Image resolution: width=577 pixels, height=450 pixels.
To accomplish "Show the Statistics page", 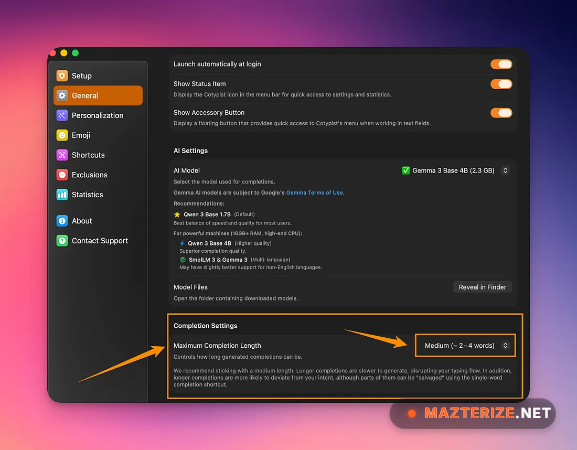I will [x=98, y=194].
